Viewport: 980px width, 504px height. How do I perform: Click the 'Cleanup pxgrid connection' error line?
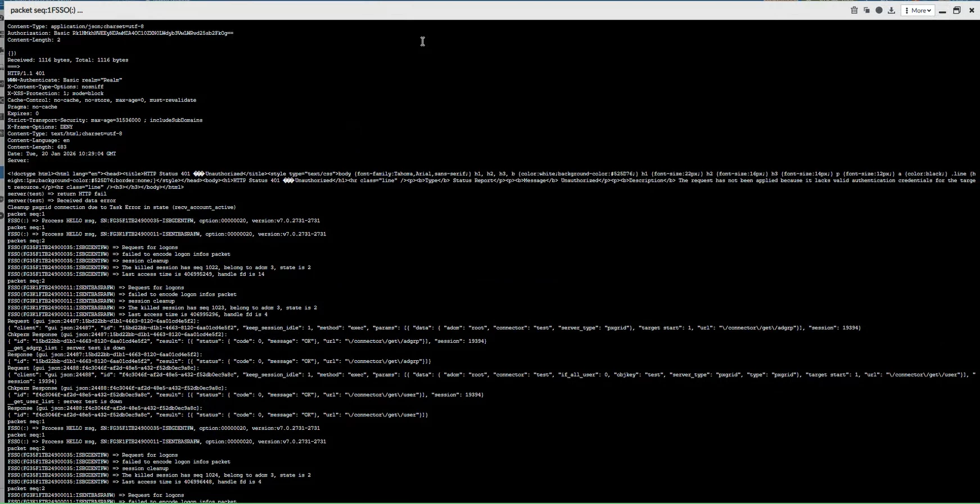121,207
